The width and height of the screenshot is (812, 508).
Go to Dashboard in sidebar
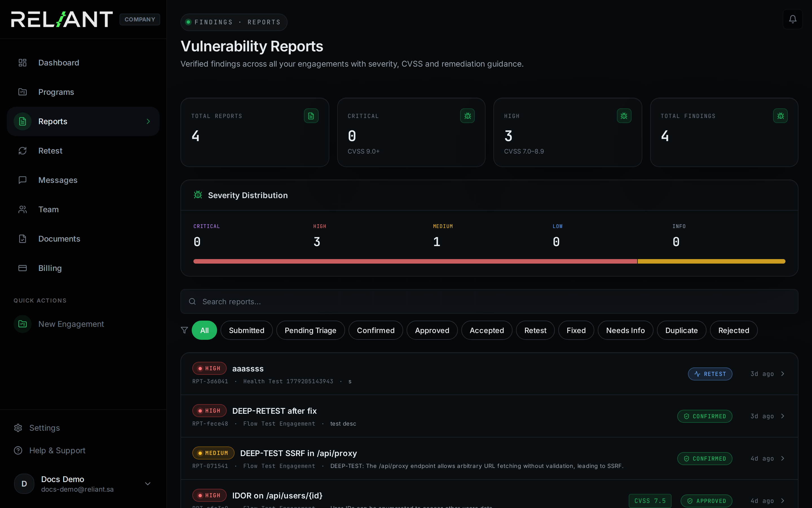(83, 63)
